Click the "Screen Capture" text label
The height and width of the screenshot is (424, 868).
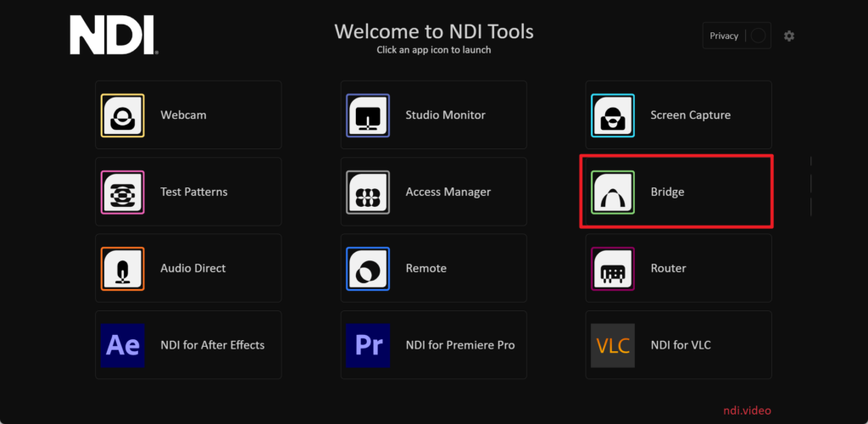click(690, 115)
